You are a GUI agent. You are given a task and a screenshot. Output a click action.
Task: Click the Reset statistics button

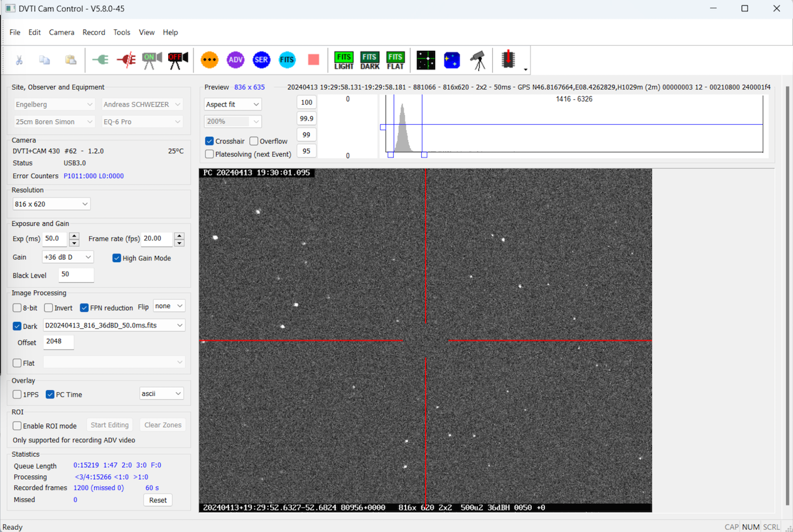point(158,500)
